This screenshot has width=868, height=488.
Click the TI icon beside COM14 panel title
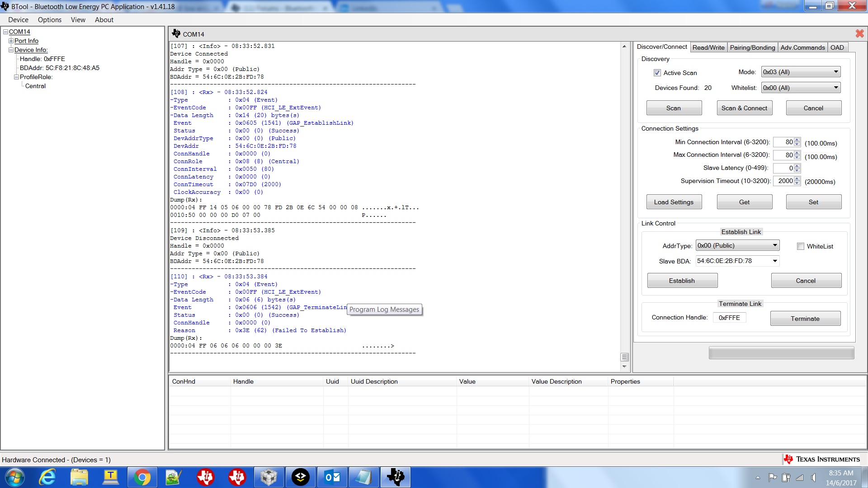pyautogui.click(x=176, y=33)
